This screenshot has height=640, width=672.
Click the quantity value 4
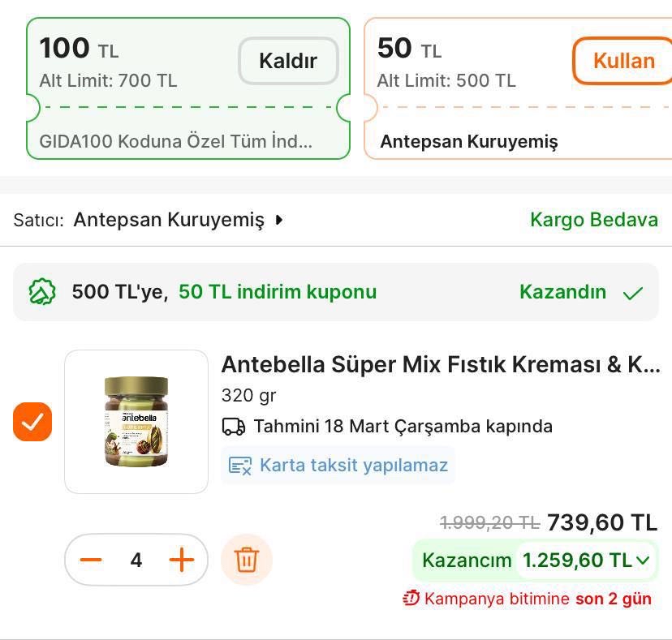[136, 560]
